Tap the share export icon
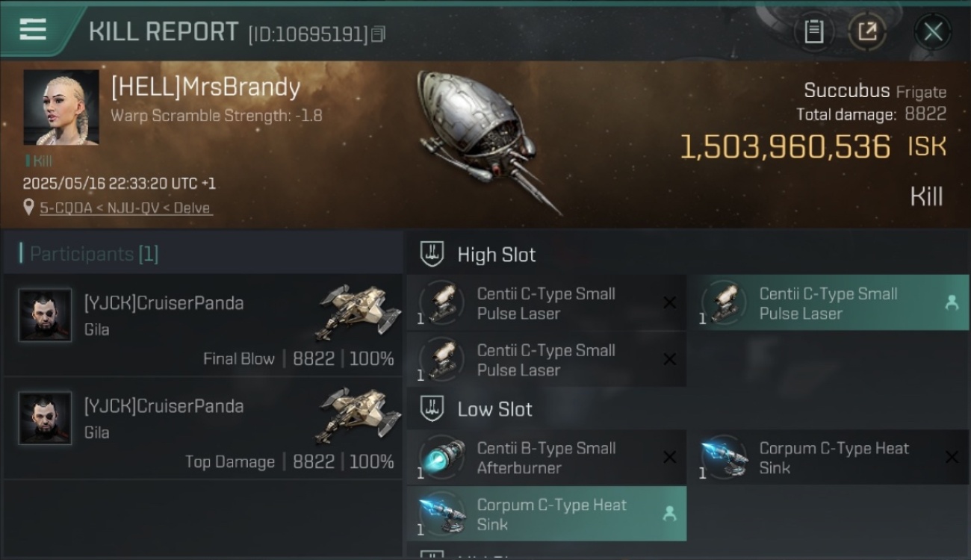971x560 pixels. [867, 31]
